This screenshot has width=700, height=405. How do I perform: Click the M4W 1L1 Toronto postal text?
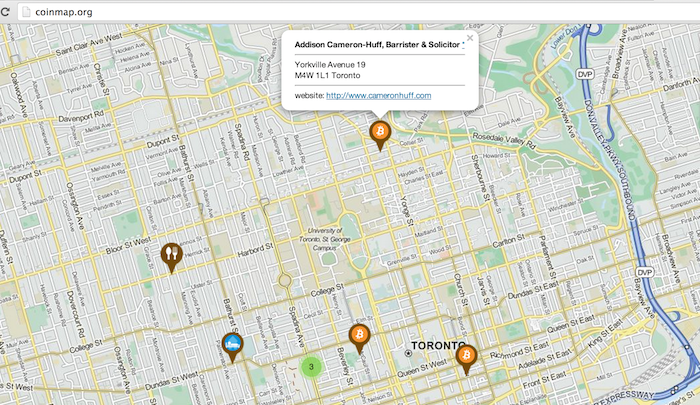click(x=327, y=75)
